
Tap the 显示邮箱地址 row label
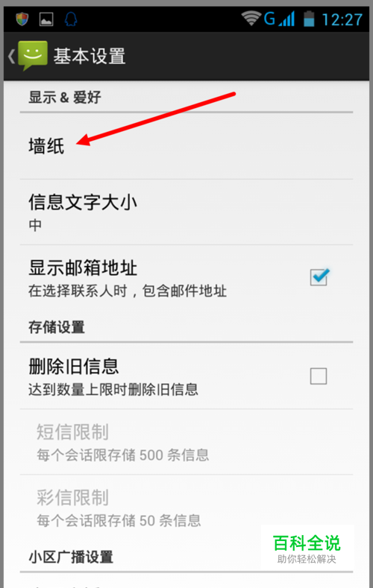point(83,268)
